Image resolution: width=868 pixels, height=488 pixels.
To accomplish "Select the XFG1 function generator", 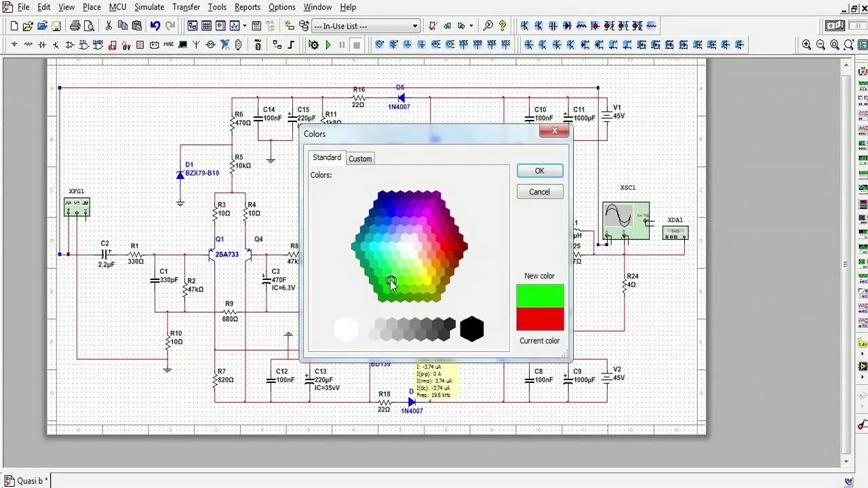I will pyautogui.click(x=77, y=207).
